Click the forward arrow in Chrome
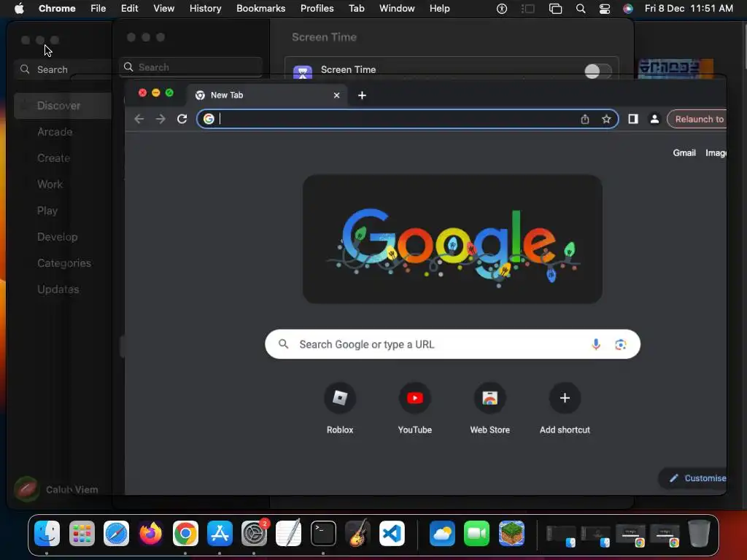747x560 pixels. pos(160,119)
